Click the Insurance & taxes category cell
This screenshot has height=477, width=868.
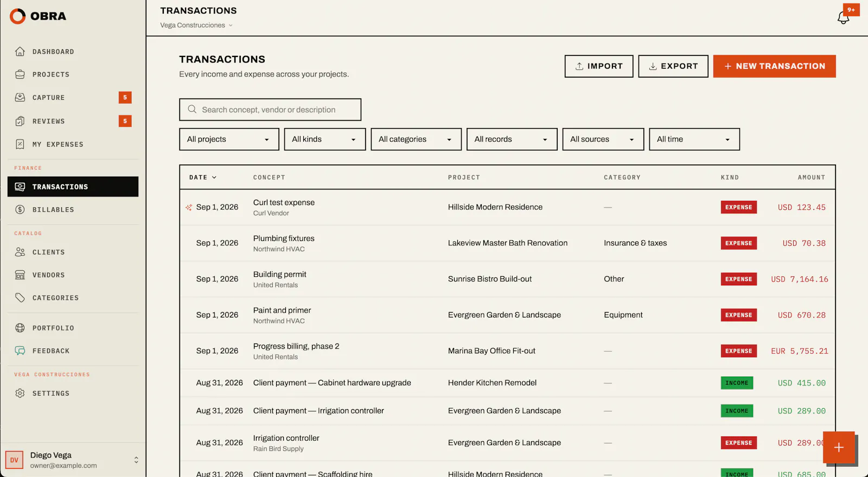pyautogui.click(x=635, y=243)
